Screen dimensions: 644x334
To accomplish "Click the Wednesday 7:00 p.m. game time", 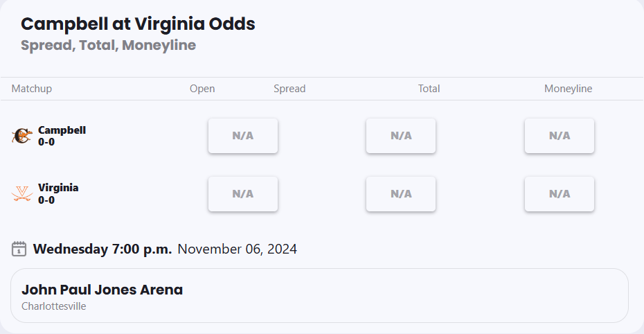I will [102, 249].
